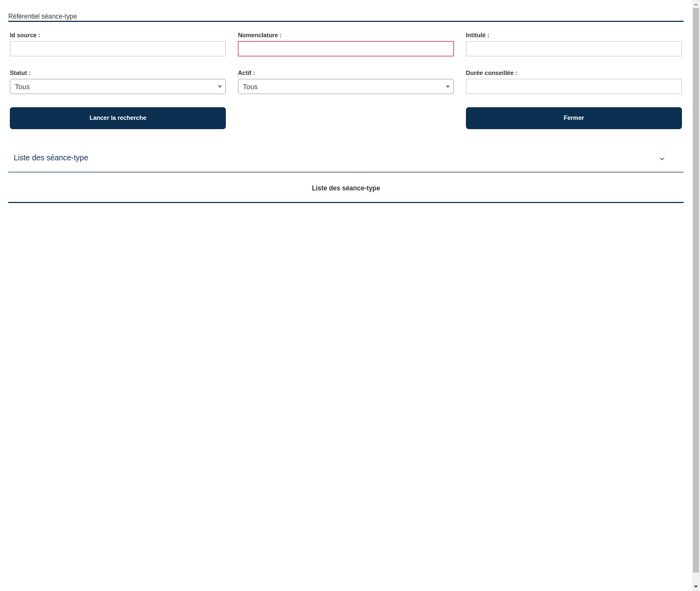The width and height of the screenshot is (700, 591).
Task: Collapse the Liste des séance-type section chevron
Action: click(662, 159)
